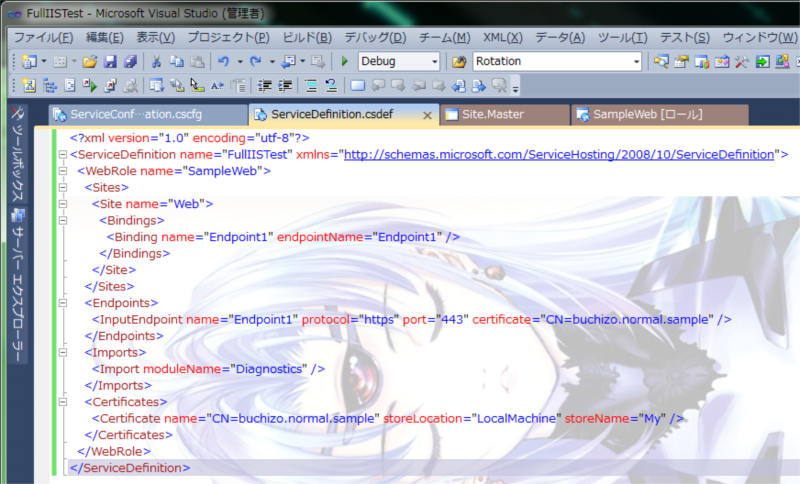
Task: Collapse the ServiceDefinition XML node
Action: (x=63, y=155)
